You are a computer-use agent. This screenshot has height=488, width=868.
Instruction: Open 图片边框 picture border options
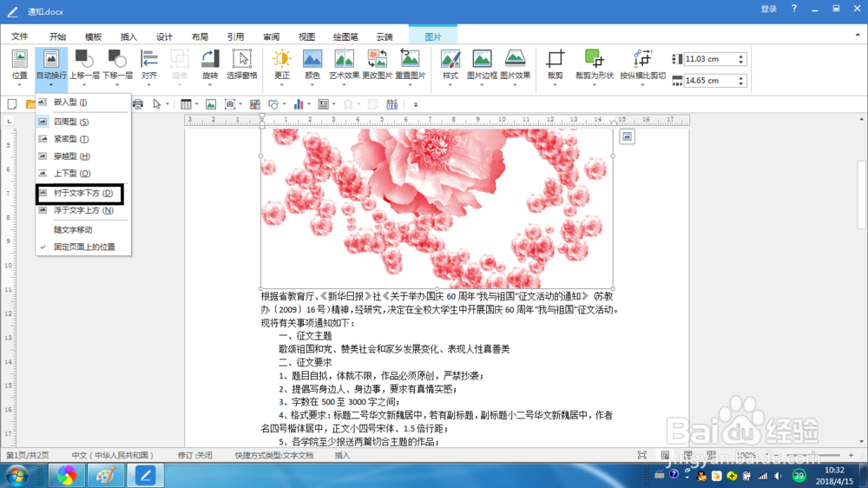[482, 65]
